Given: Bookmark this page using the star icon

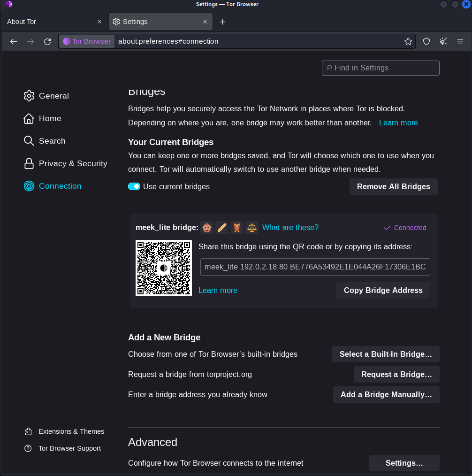Looking at the screenshot, I should 408,41.
